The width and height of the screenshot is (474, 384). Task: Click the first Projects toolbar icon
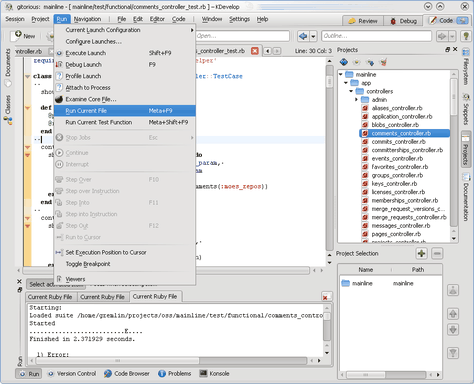coord(344,62)
